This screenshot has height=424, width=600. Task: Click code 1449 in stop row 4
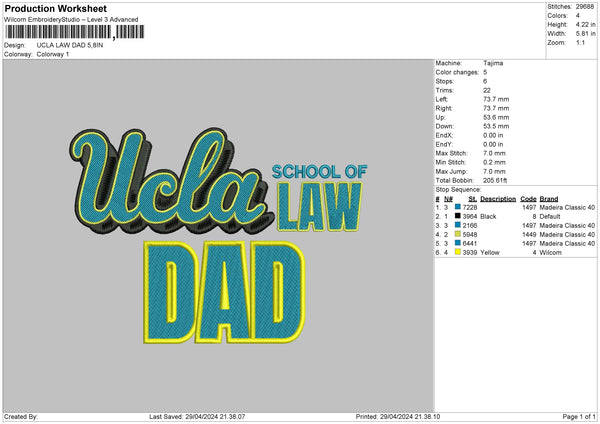pyautogui.click(x=529, y=235)
